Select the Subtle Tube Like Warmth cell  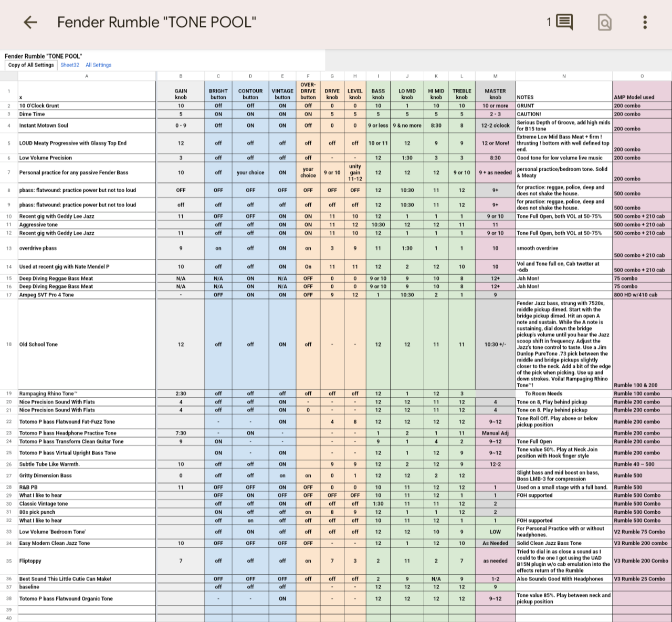87,464
